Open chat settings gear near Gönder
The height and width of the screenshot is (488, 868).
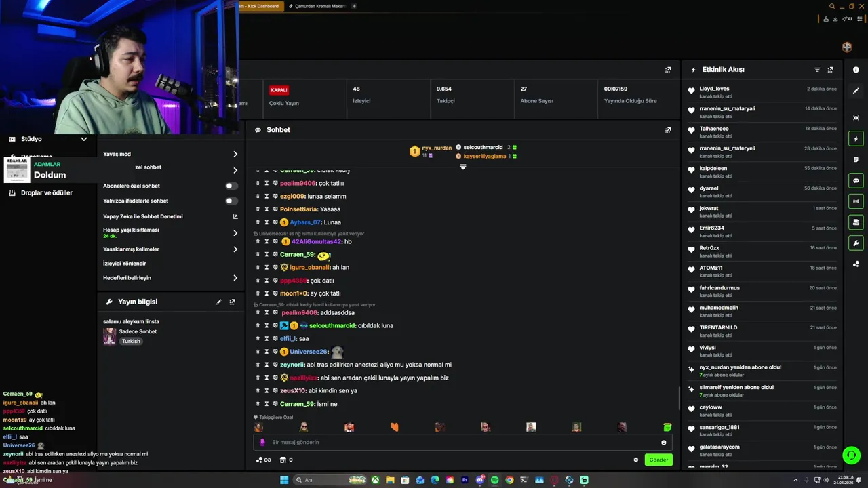[636, 460]
